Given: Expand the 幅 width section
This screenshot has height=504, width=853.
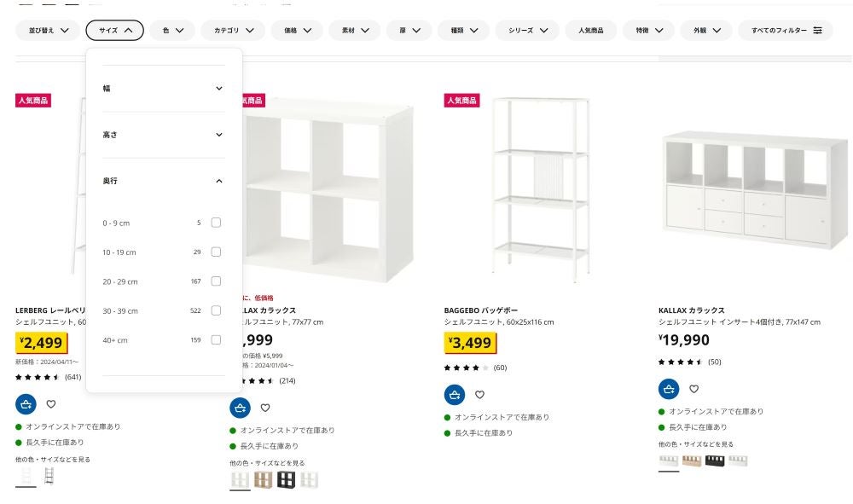Looking at the screenshot, I should coord(163,89).
